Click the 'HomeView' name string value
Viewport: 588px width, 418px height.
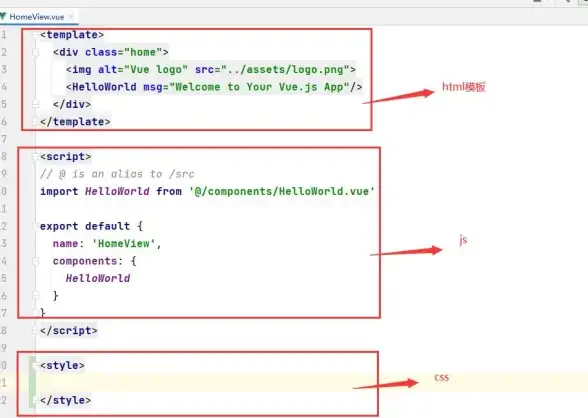(124, 244)
